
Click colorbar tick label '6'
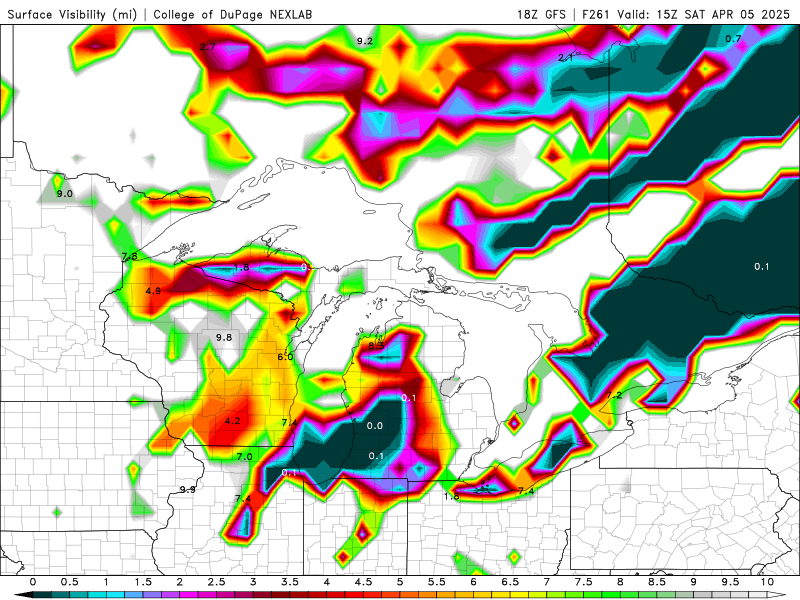click(473, 582)
